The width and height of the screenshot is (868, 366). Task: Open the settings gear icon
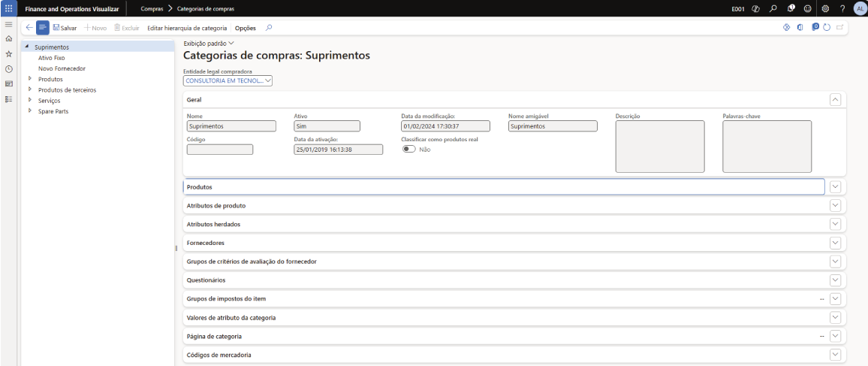pos(825,8)
